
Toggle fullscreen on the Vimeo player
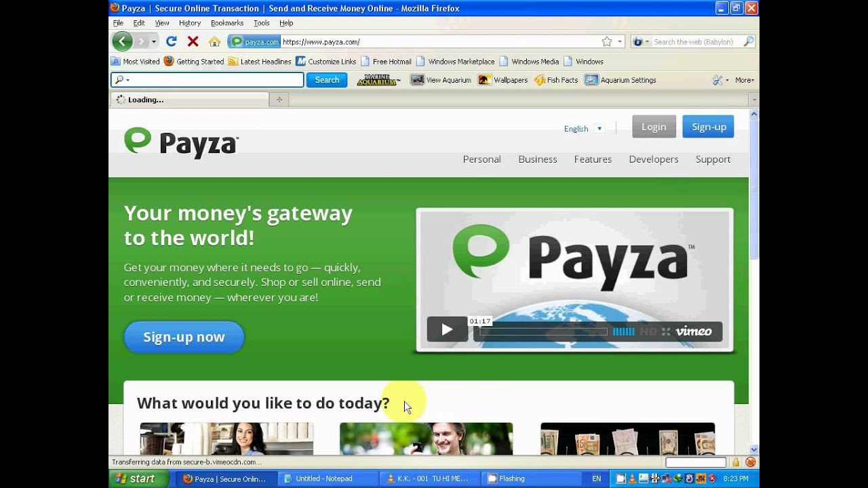tap(666, 331)
